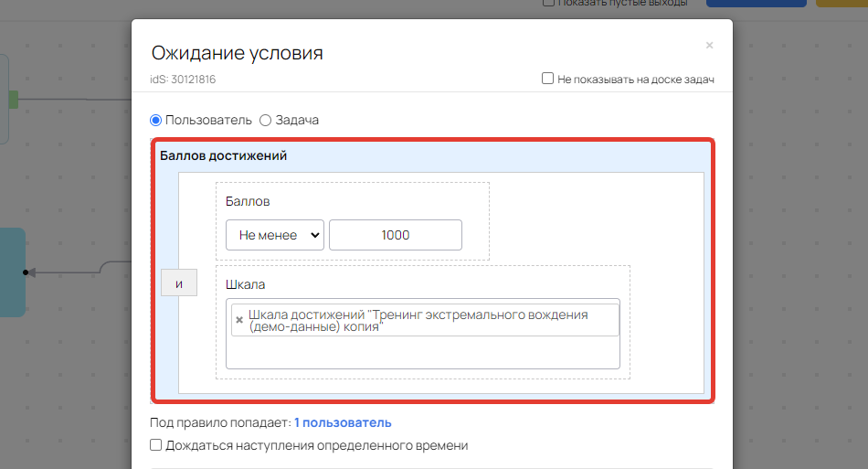Toggle Показать пустые выходы checkbox in background
This screenshot has width=868, height=469.
(x=548, y=3)
